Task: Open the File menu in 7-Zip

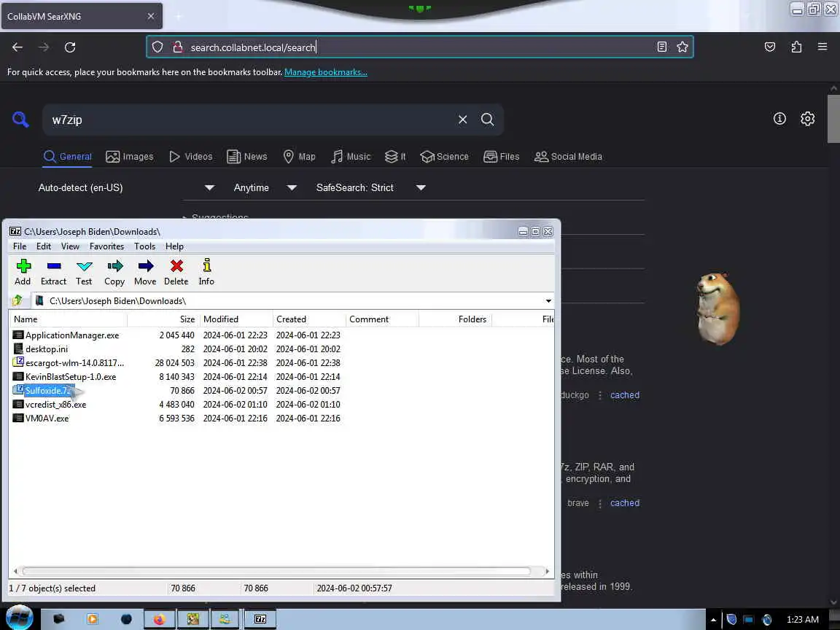Action: [x=20, y=246]
